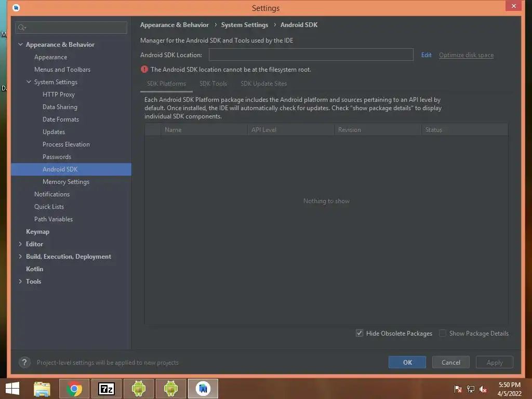Expand Build, Execution, Deployment section

pyautogui.click(x=20, y=257)
